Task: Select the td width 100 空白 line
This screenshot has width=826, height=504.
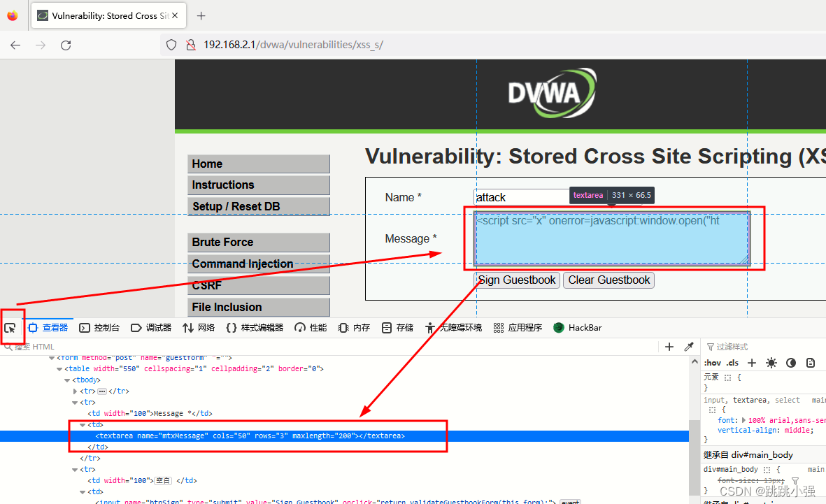Action: click(x=142, y=481)
